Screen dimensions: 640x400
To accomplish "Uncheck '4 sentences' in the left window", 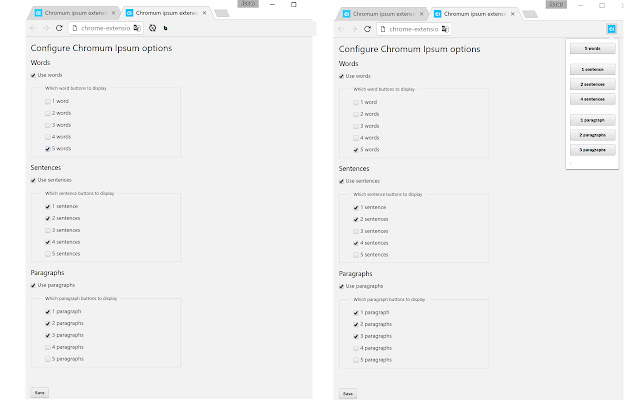I will click(48, 242).
